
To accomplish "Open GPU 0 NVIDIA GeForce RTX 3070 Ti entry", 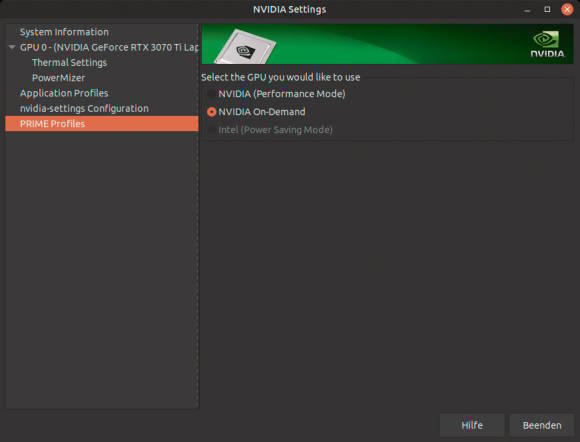I will tap(109, 47).
